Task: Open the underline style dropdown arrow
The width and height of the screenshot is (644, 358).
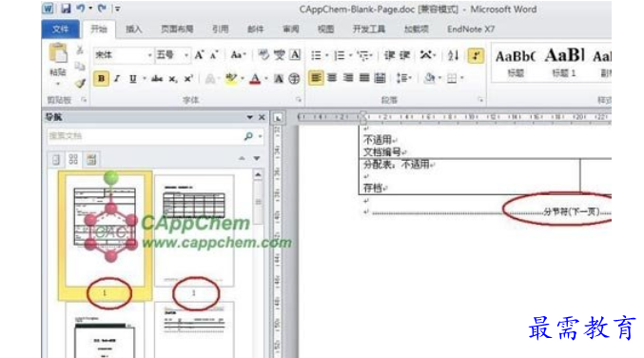Action: [145, 78]
